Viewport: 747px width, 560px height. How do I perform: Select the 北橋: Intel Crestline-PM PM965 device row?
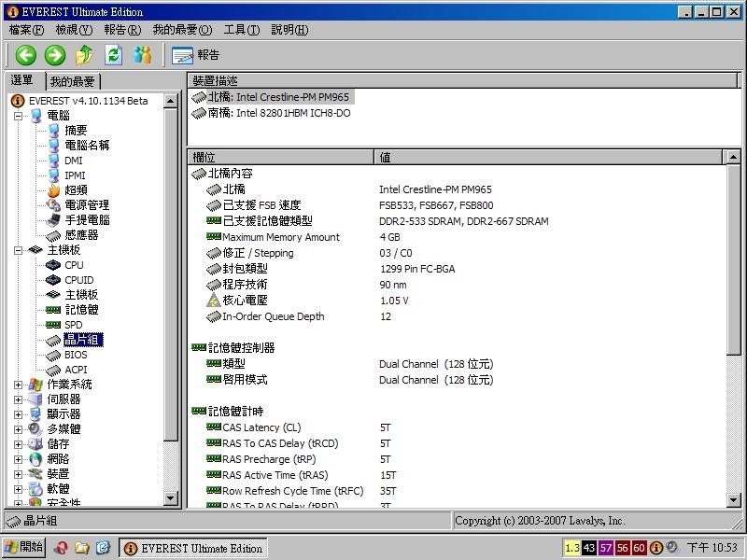point(273,97)
